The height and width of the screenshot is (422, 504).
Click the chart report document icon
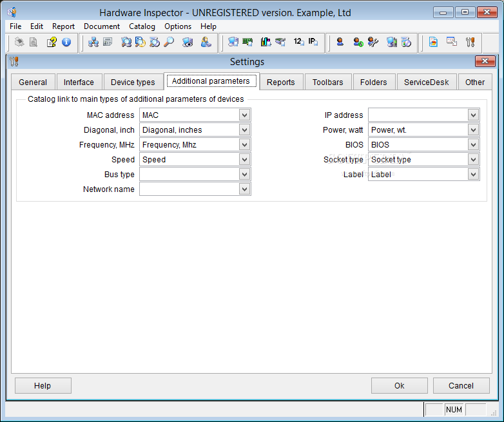(x=433, y=42)
